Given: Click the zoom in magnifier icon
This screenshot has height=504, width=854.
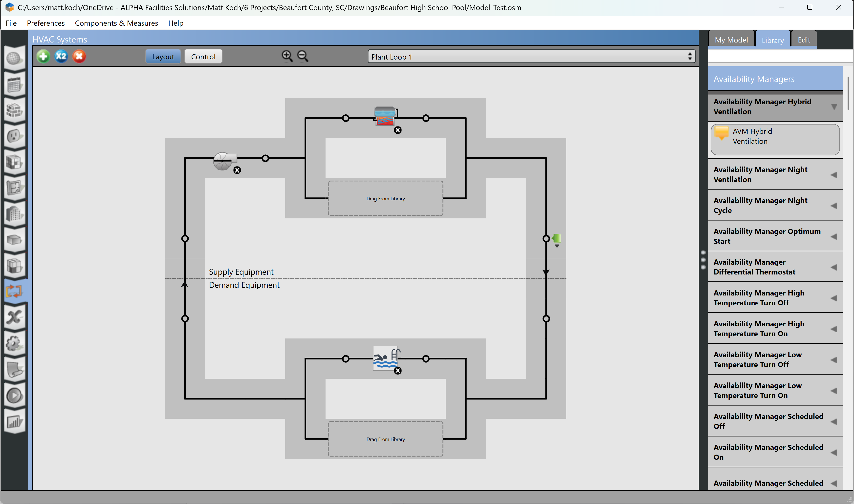Looking at the screenshot, I should tap(287, 56).
